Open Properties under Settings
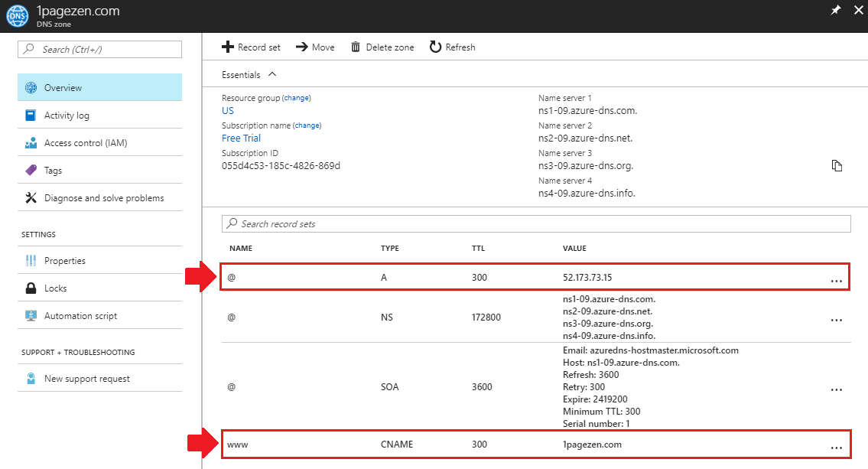The image size is (868, 469). tap(99, 260)
